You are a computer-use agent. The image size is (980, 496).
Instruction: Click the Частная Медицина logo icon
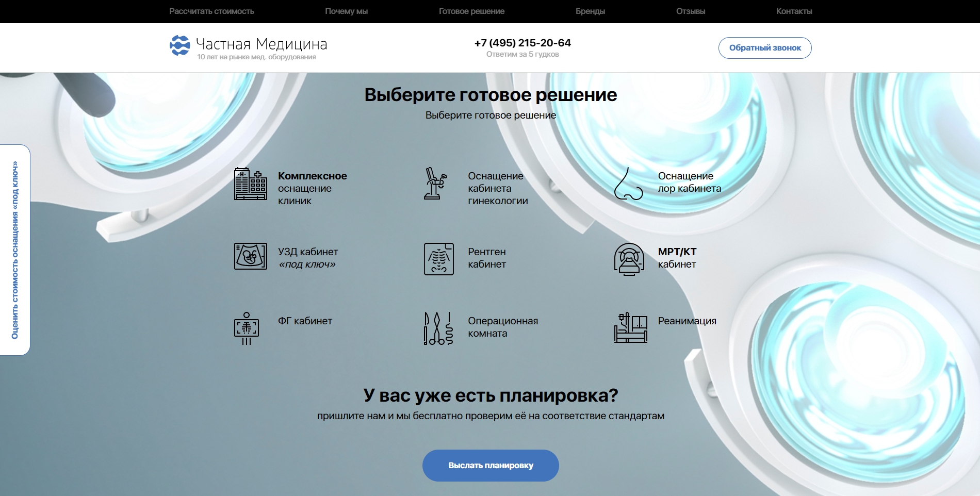(x=180, y=45)
